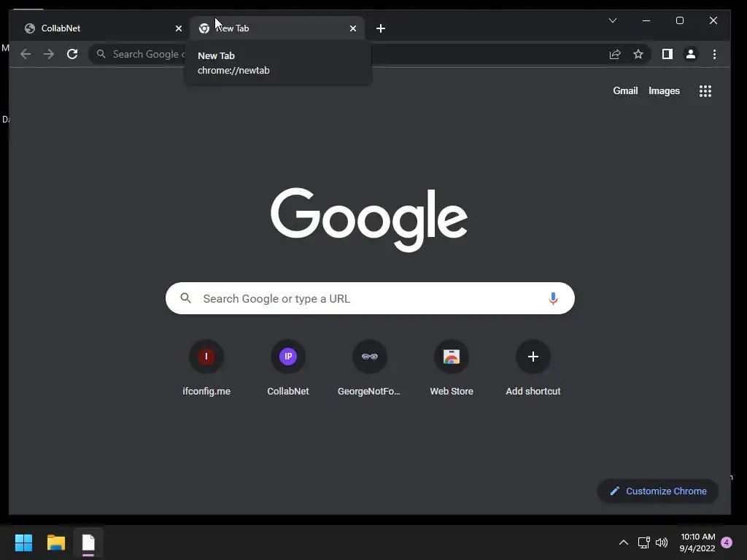Share this page icon
The image size is (747, 560).
(615, 54)
